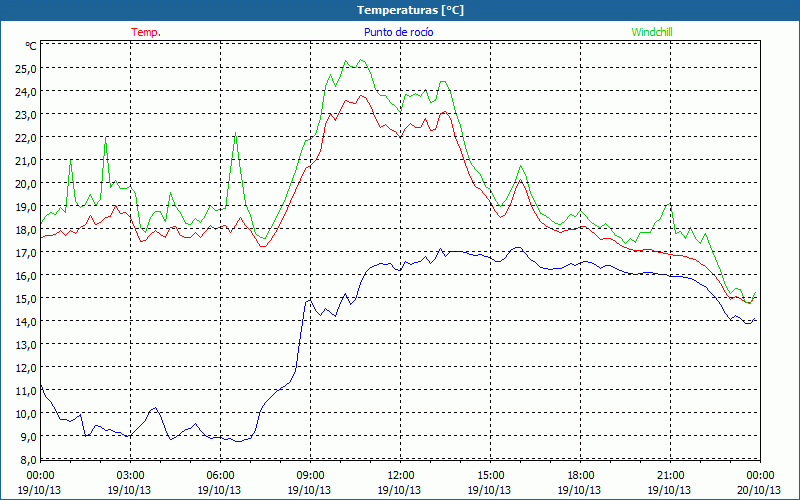Click the 20/10/13 date label
The width and height of the screenshot is (800, 500).
(759, 490)
